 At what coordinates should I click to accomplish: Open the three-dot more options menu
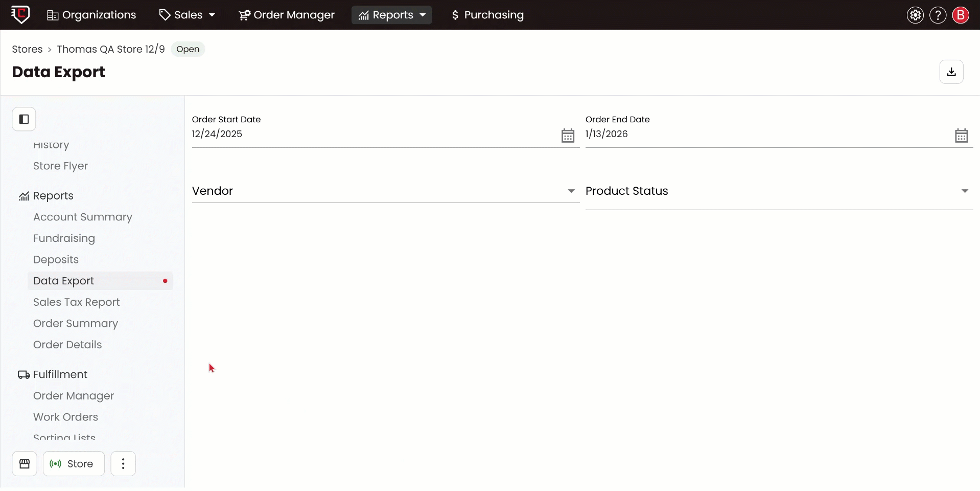tap(123, 464)
